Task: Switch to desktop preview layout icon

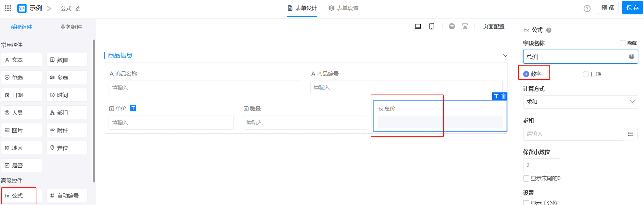Action: point(418,27)
